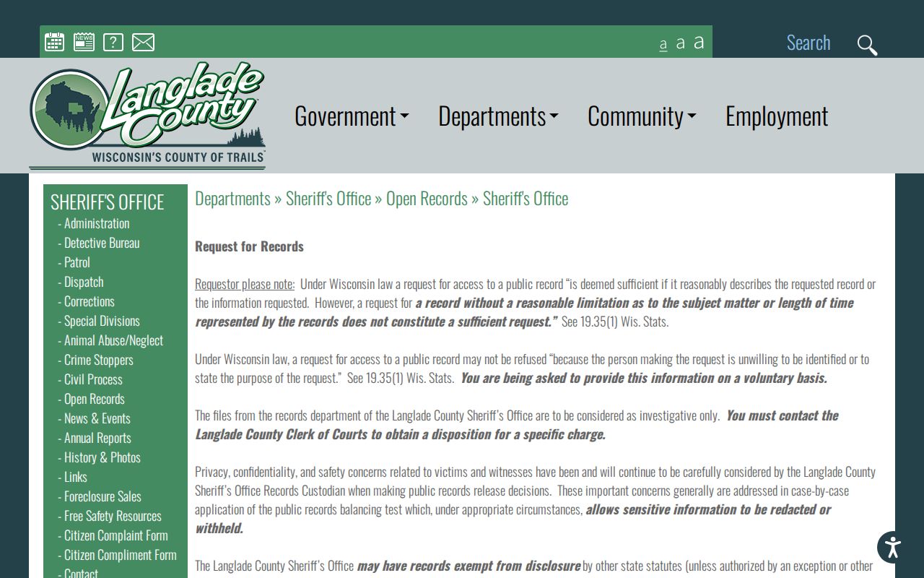Open the calendar icon in top bar

55,42
